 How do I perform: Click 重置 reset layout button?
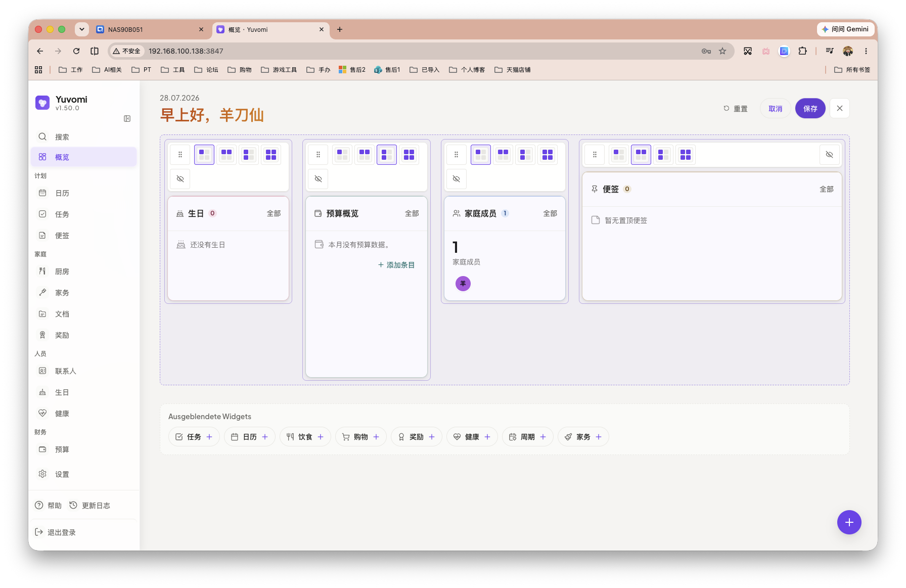click(x=735, y=109)
